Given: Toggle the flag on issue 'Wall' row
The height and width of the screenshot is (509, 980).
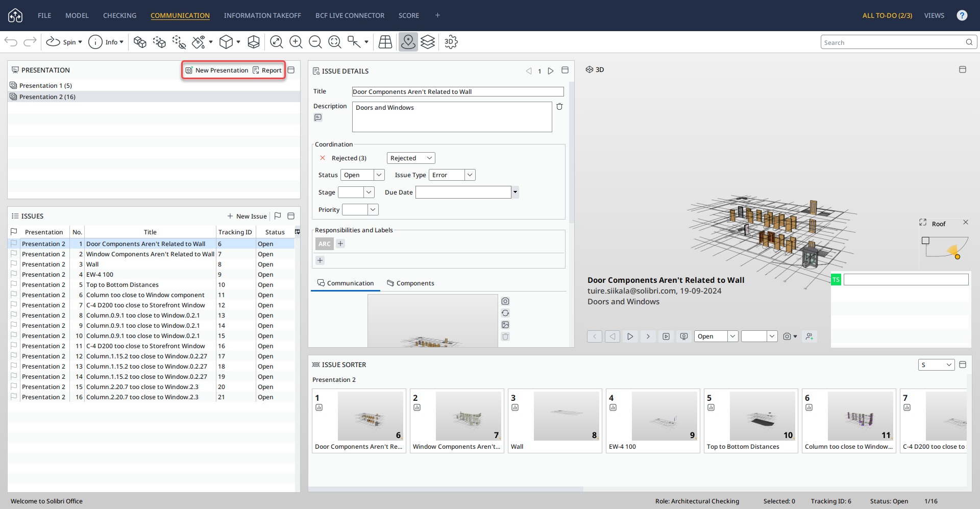Looking at the screenshot, I should pyautogui.click(x=14, y=264).
